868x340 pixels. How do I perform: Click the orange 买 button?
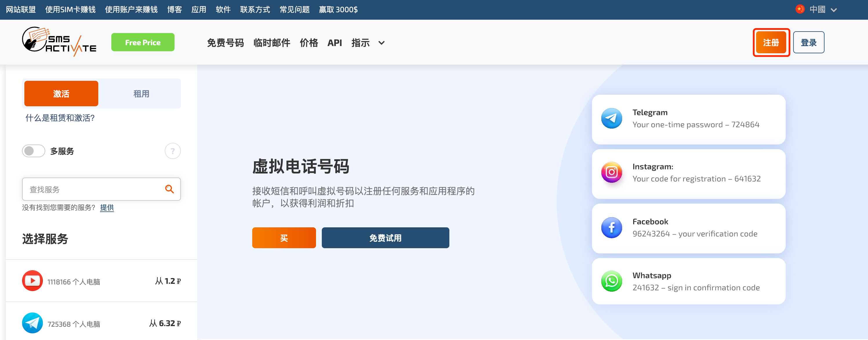click(x=284, y=238)
